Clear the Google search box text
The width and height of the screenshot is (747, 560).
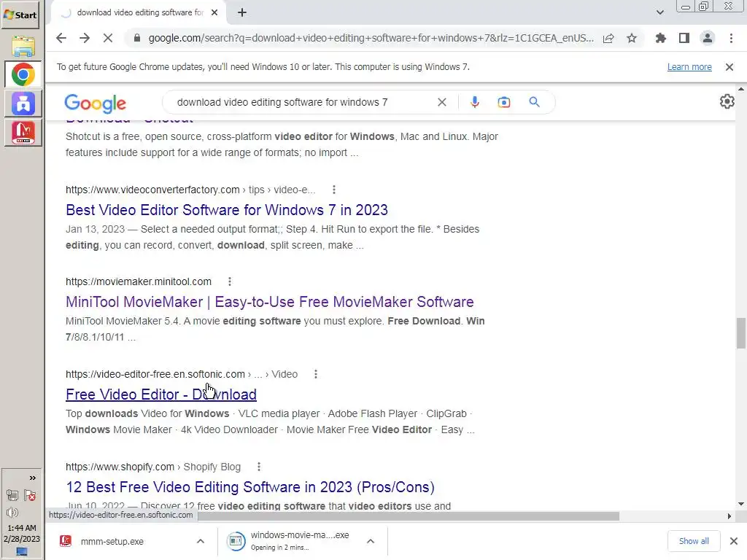(x=442, y=102)
